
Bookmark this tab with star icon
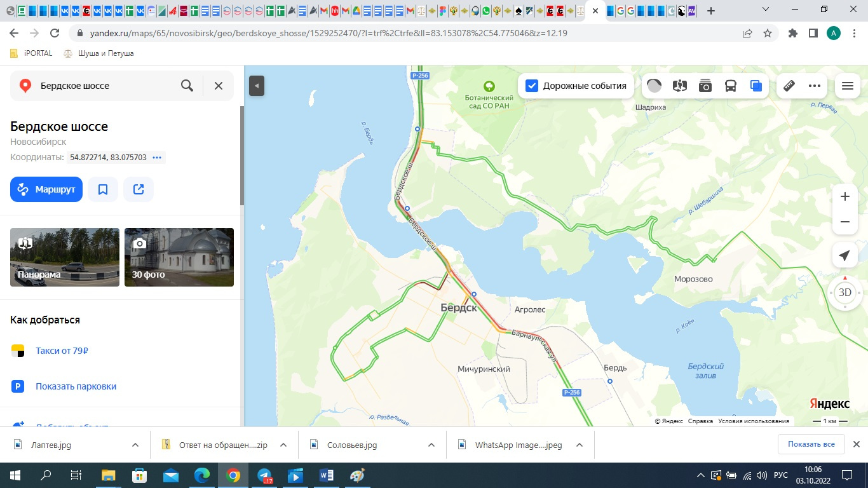tap(768, 33)
